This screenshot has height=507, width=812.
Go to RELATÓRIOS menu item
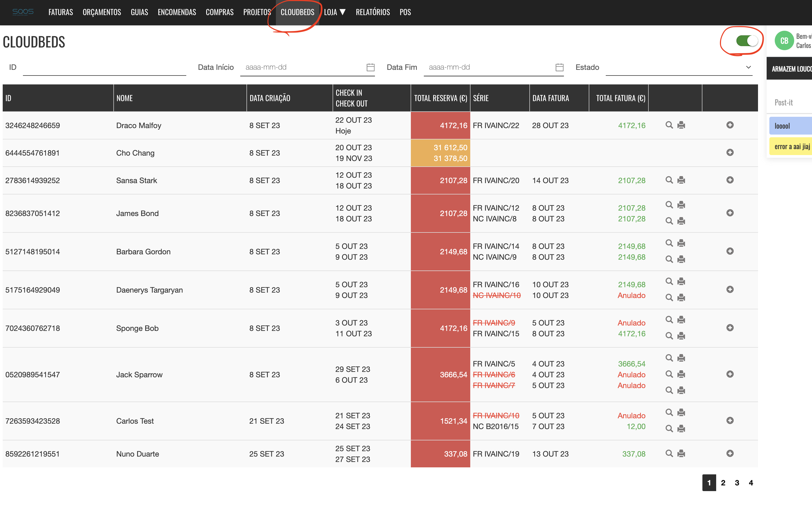(373, 12)
